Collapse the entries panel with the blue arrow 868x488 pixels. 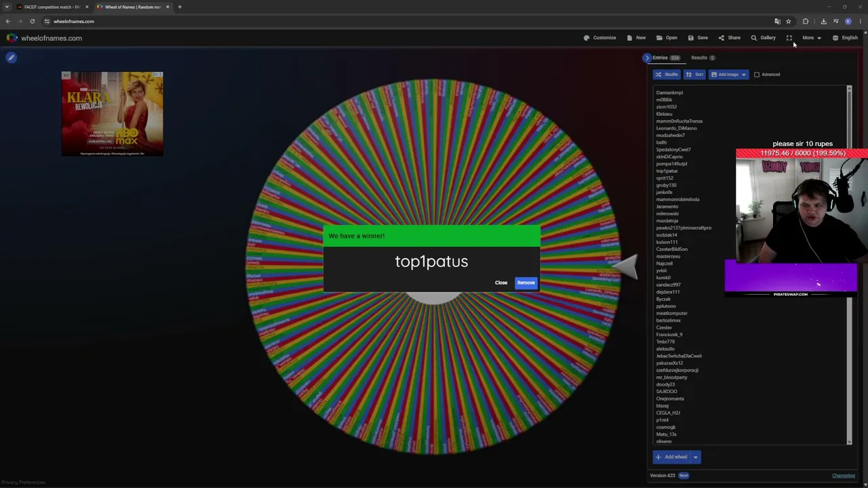[647, 58]
